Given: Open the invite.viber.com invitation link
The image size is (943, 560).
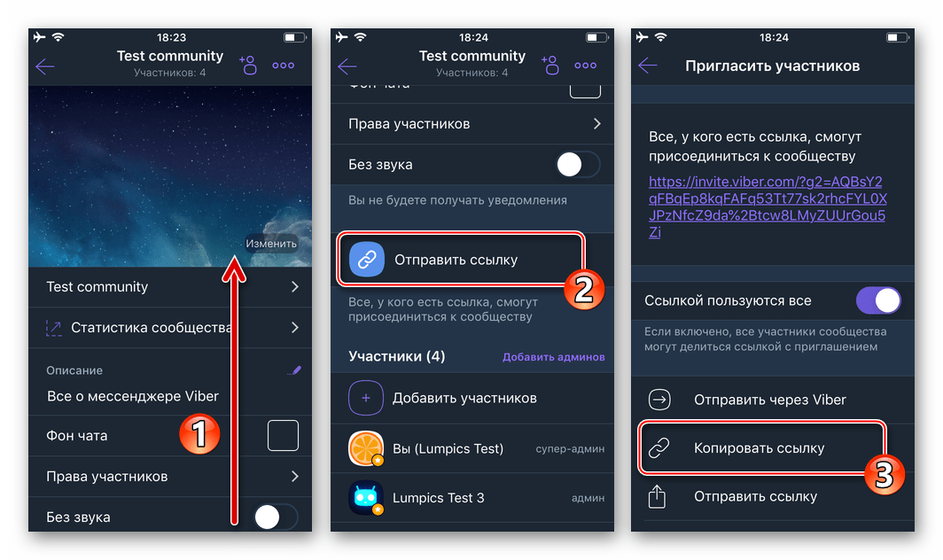Looking at the screenshot, I should [768, 206].
